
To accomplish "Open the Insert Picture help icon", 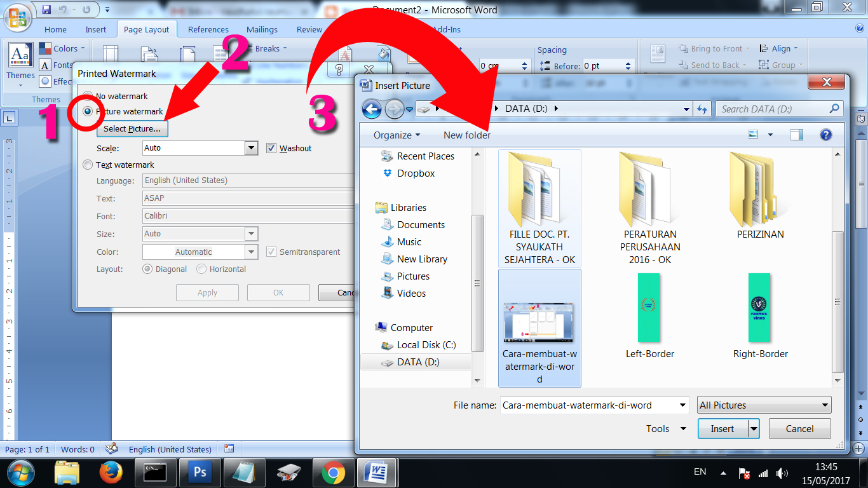I will point(825,135).
